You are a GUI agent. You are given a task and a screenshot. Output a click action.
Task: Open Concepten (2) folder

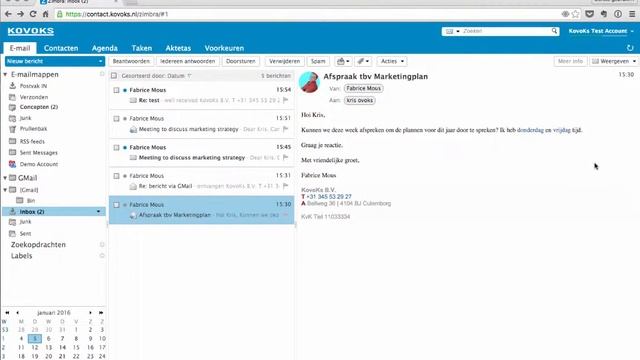click(38, 107)
